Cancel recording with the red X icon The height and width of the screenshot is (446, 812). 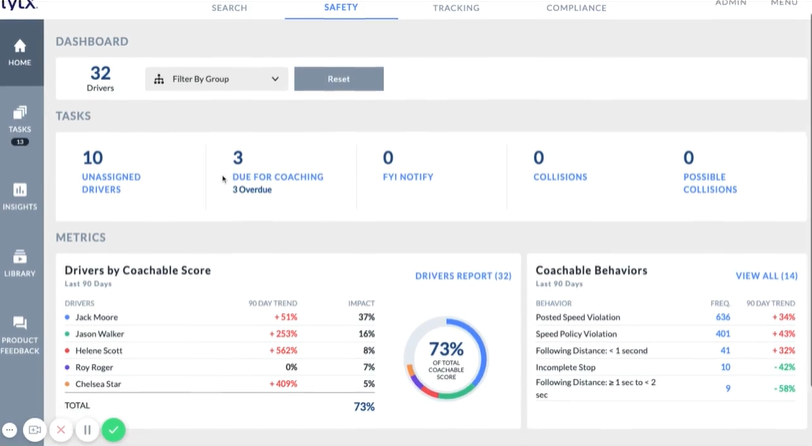pyautogui.click(x=61, y=430)
